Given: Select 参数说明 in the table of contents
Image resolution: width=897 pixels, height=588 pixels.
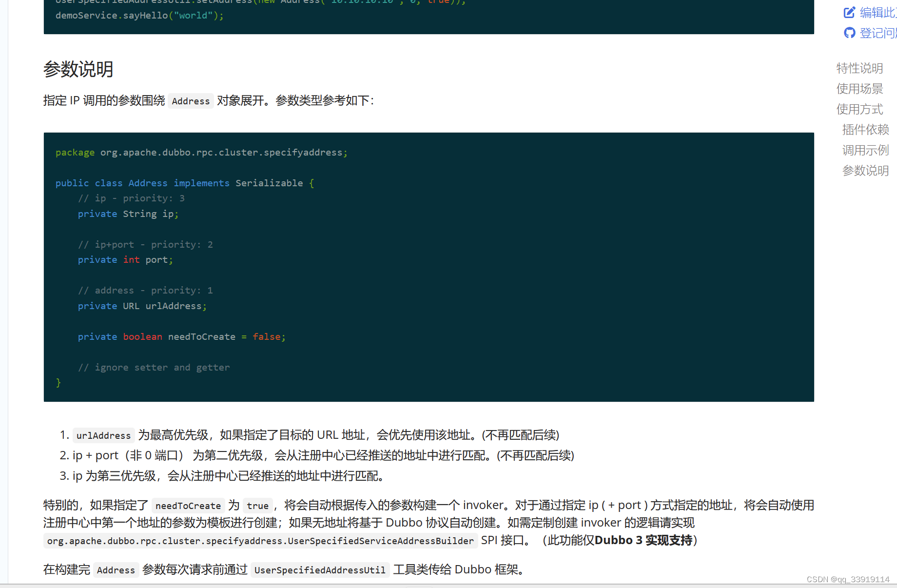Looking at the screenshot, I should click(x=865, y=170).
